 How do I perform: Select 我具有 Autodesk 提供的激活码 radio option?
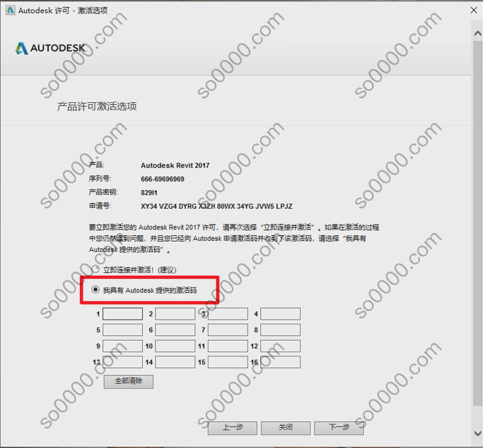click(x=96, y=289)
